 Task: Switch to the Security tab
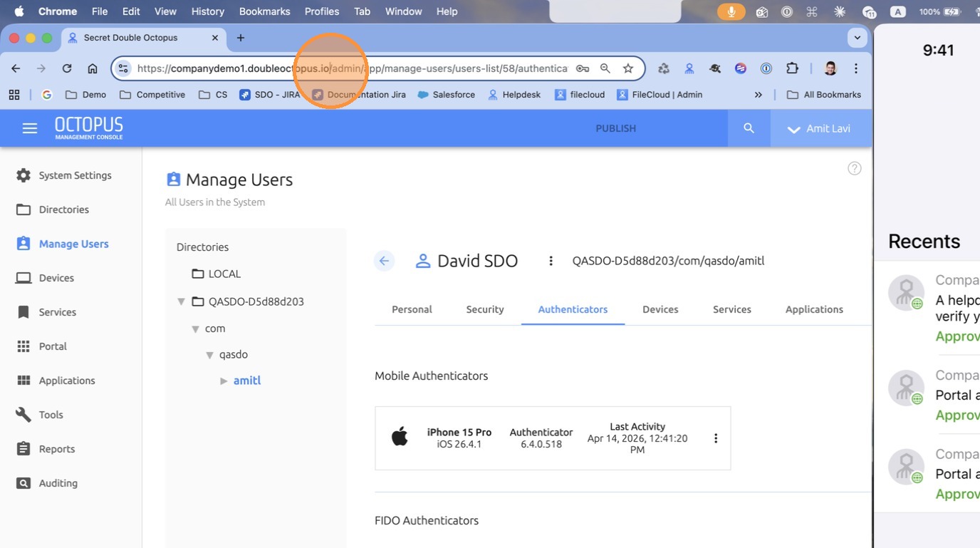pyautogui.click(x=484, y=309)
